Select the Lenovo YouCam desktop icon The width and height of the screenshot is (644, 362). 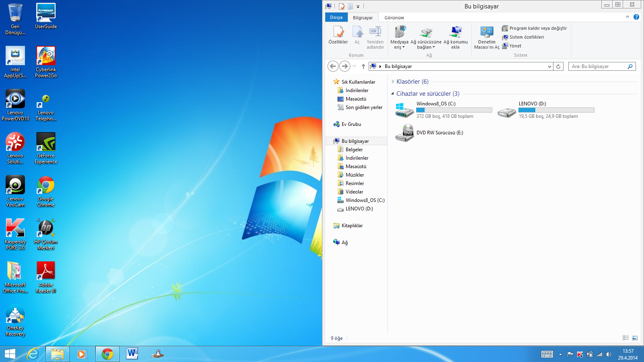click(x=15, y=191)
